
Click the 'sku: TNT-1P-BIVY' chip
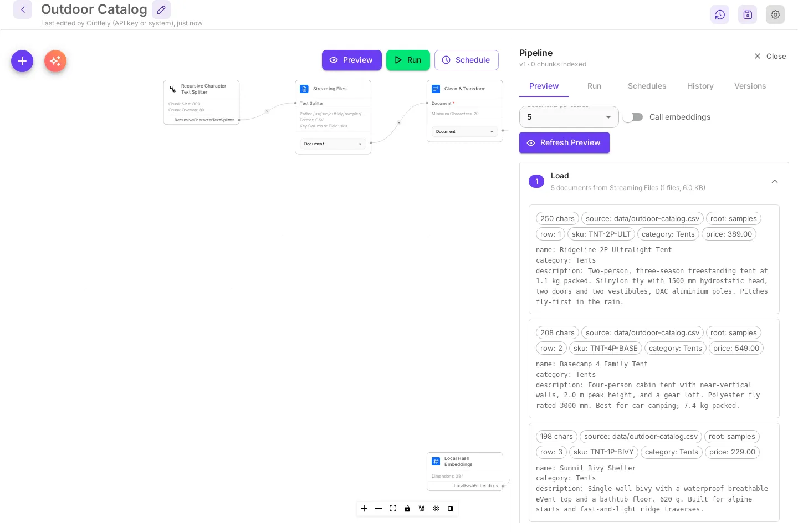coord(603,452)
